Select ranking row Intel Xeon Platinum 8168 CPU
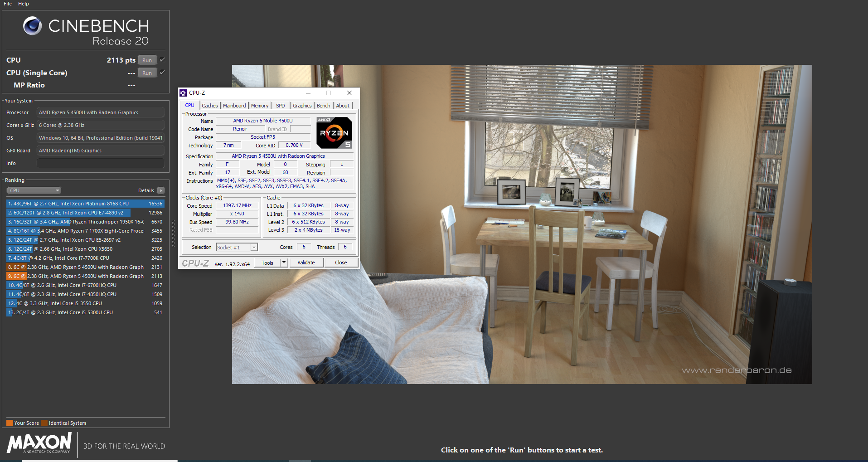868x462 pixels. (85, 204)
